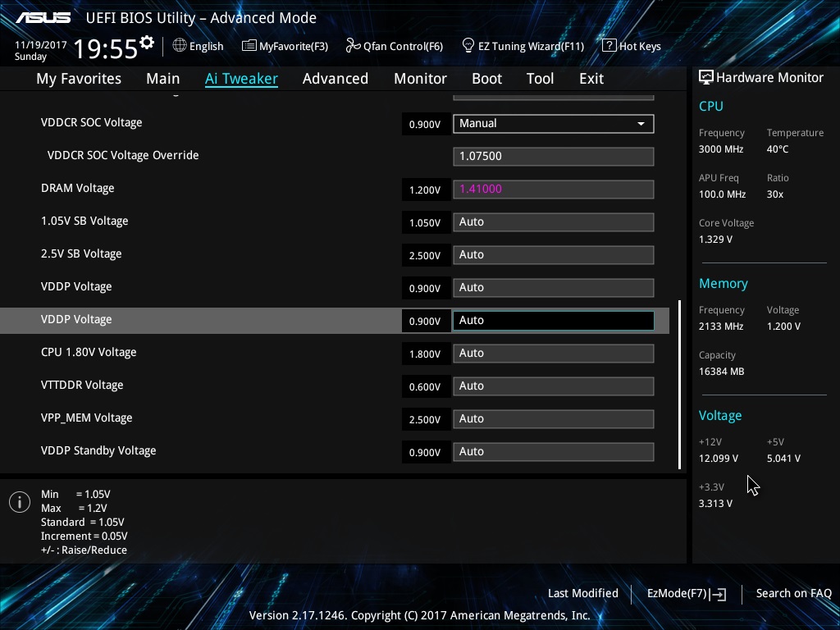View Last Modified settings
Image resolution: width=840 pixels, height=630 pixels.
(583, 593)
